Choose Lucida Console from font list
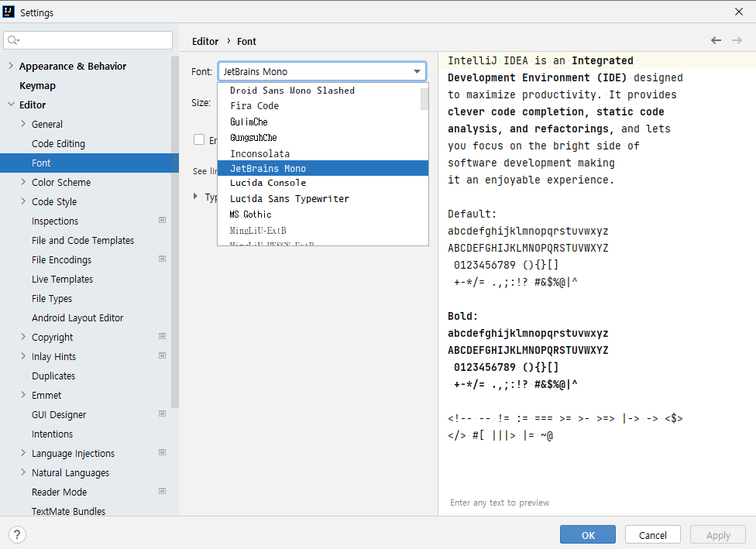This screenshot has height=549, width=756. (323, 183)
